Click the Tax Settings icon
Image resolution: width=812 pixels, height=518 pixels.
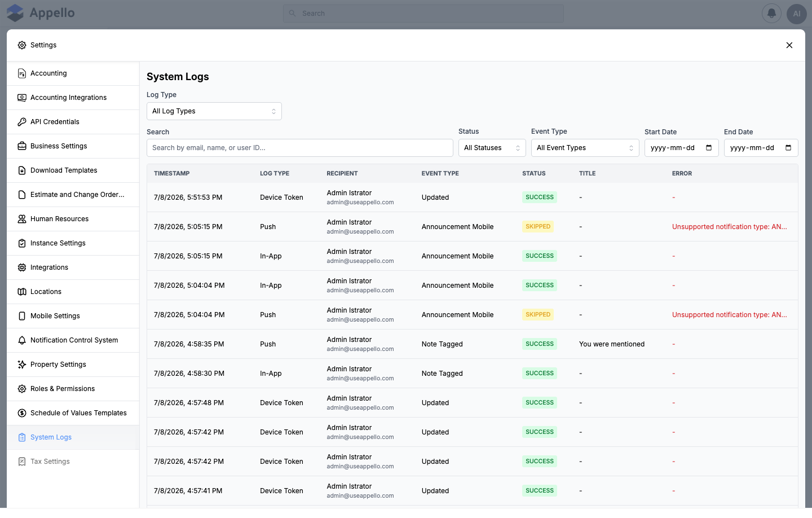pos(22,462)
